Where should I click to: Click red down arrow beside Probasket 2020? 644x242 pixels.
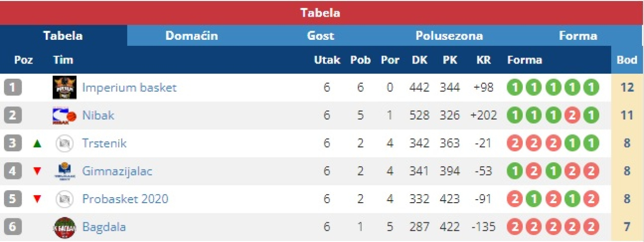click(37, 199)
